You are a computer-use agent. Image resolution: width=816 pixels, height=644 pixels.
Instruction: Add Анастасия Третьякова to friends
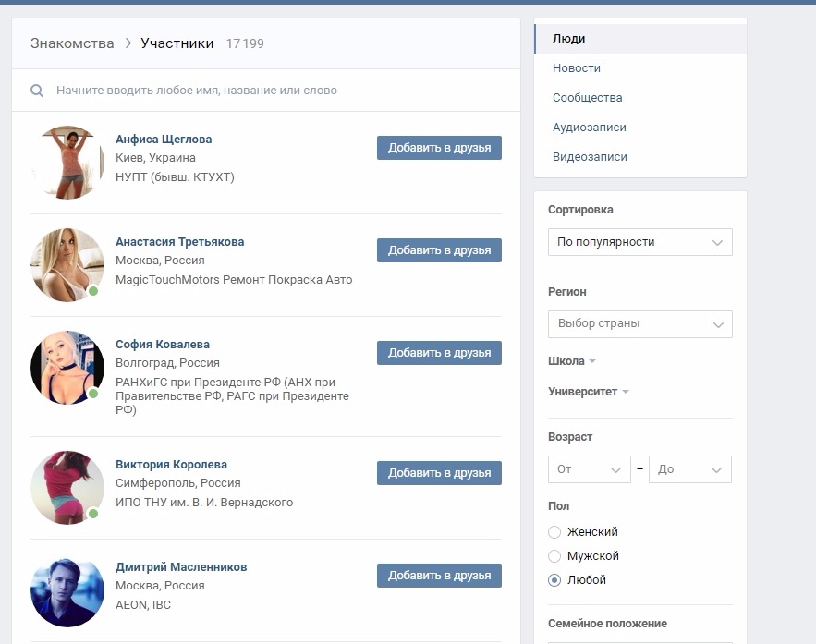tap(439, 250)
